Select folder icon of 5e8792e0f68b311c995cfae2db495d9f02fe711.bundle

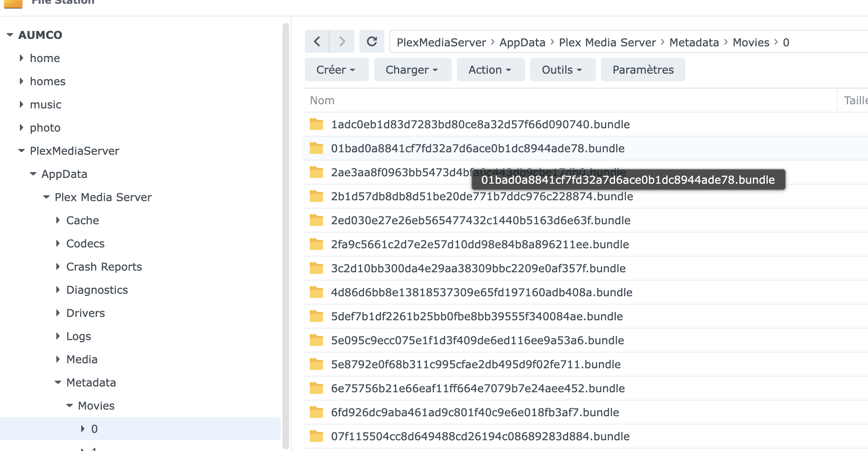click(x=316, y=364)
